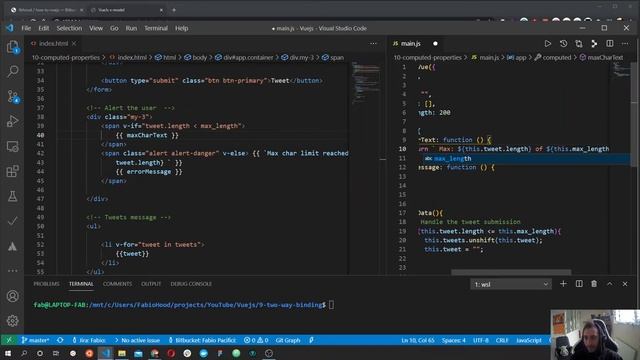This screenshot has height=360, width=640.
Task: Expand the body breadcrumb in index.html
Action: tap(196, 58)
